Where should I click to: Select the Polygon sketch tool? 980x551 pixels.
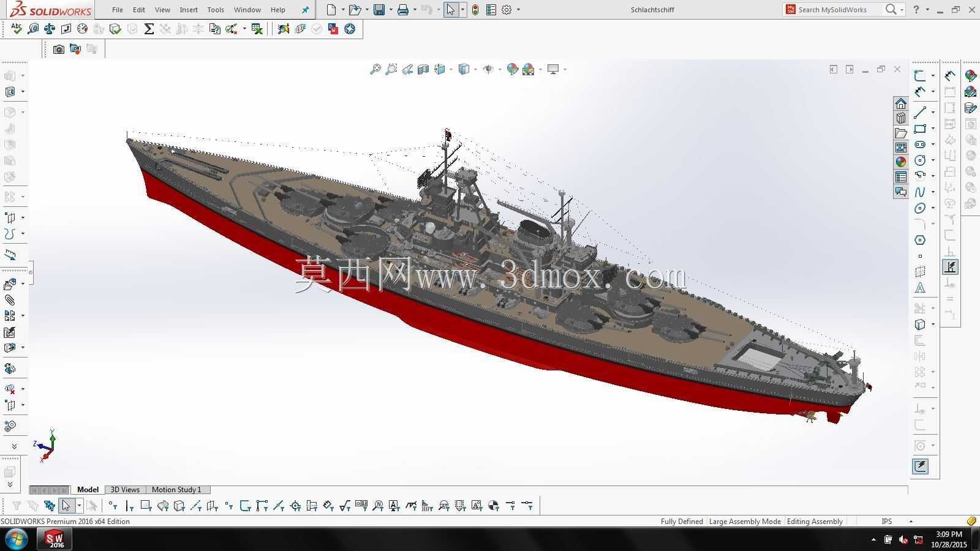pyautogui.click(x=920, y=240)
